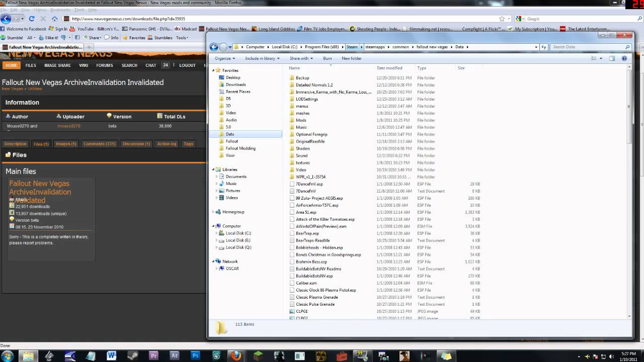Image resolution: width=644 pixels, height=362 pixels.
Task: Open Fallout New Vegas ArchiveInvalidation download link
Action: click(40, 192)
